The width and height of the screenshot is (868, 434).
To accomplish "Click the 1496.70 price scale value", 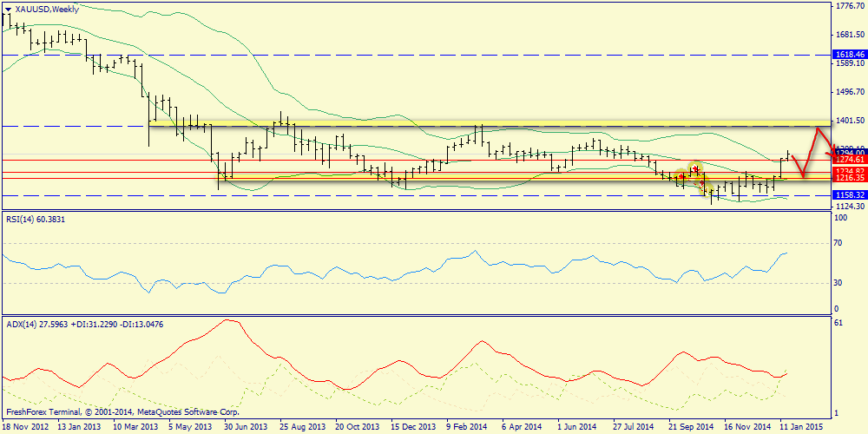I will click(850, 91).
